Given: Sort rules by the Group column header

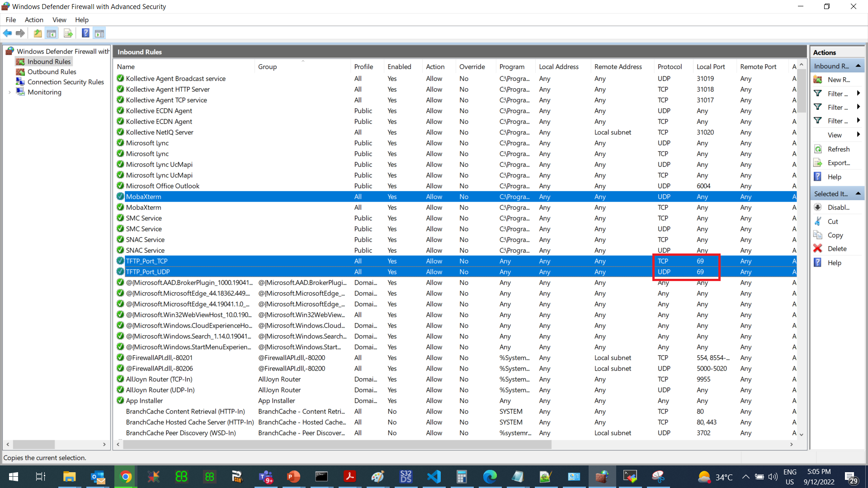Looking at the screenshot, I should [302, 66].
